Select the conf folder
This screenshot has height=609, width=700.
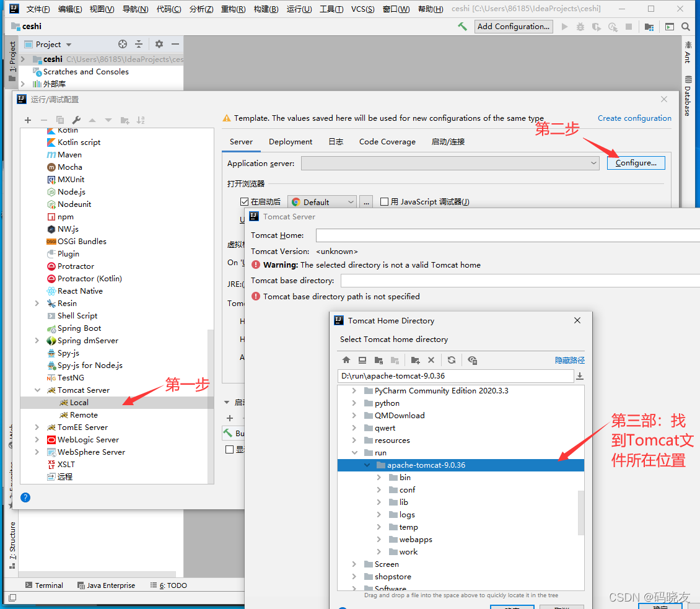coord(407,490)
